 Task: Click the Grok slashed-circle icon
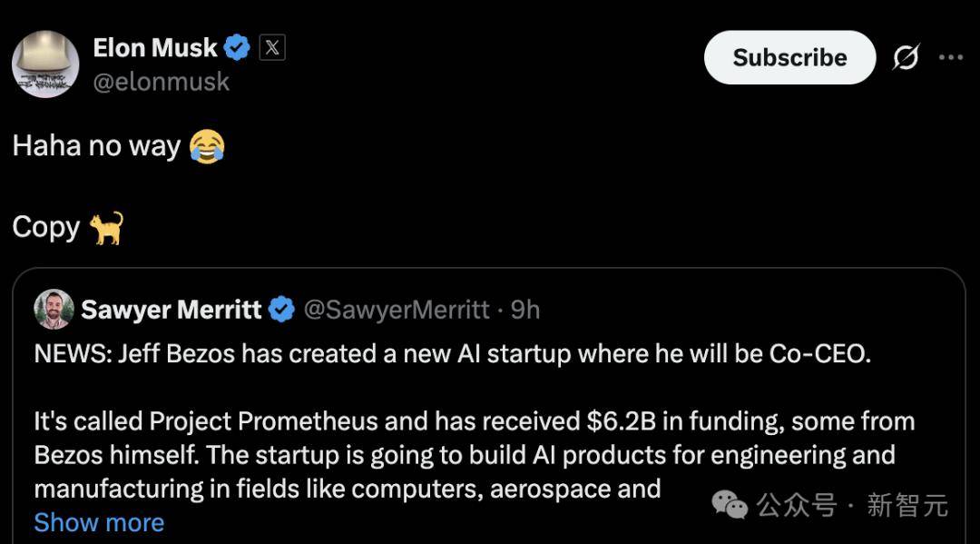(905, 57)
